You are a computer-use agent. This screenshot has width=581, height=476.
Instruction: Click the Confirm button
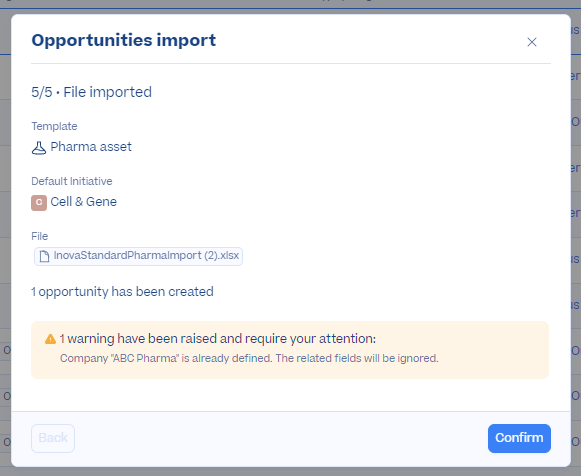[519, 438]
